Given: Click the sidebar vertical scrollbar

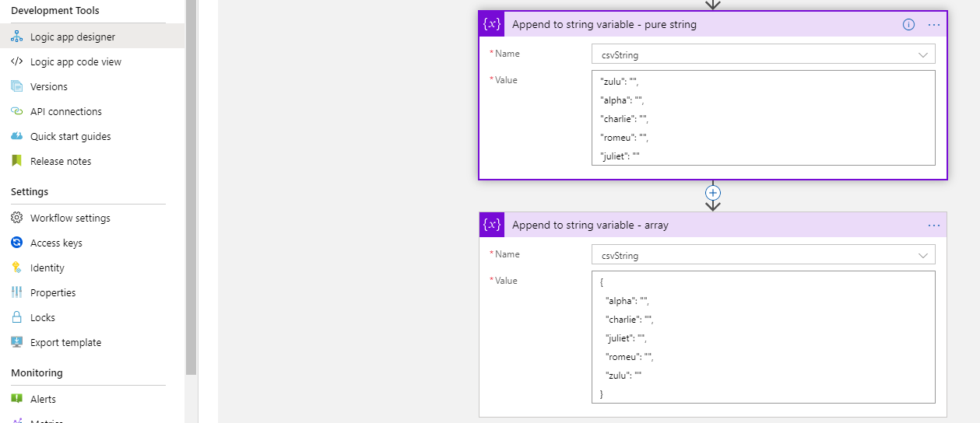Looking at the screenshot, I should [x=191, y=187].
